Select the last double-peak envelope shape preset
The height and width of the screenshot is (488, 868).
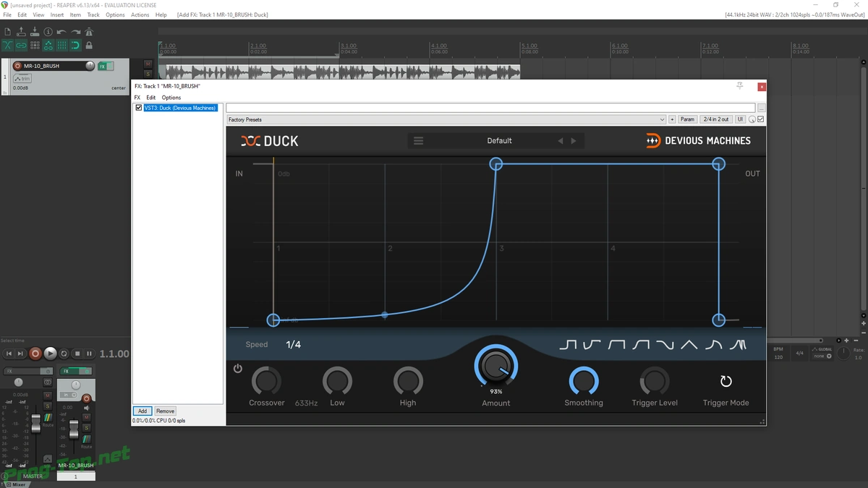(x=738, y=346)
